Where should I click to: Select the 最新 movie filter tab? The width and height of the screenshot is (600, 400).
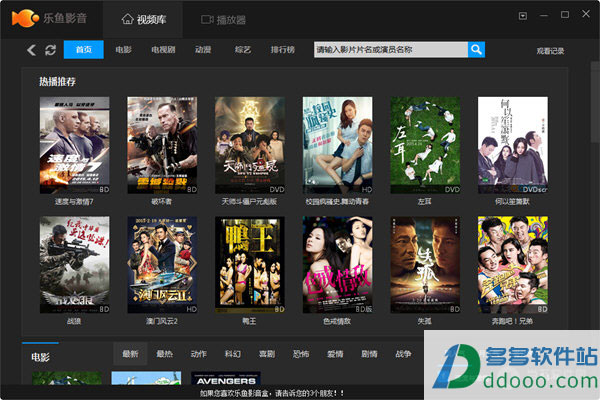[x=130, y=354]
